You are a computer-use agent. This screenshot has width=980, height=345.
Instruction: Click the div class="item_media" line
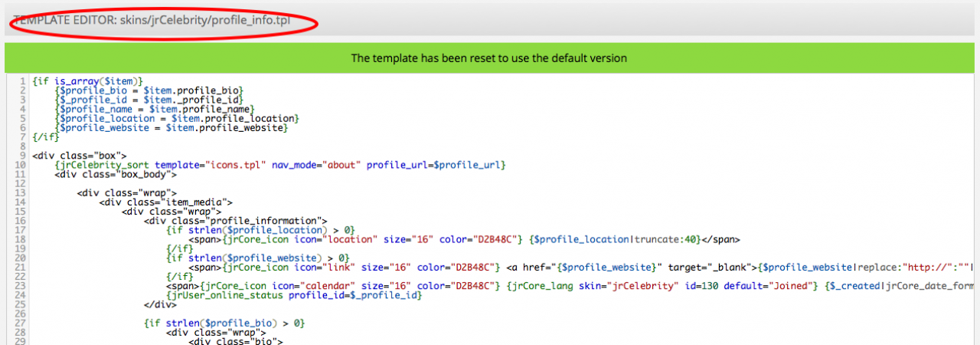click(x=165, y=202)
